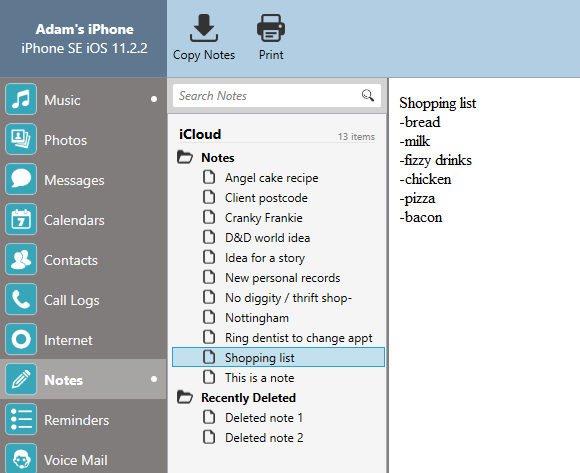Open the note 'Ring dentist to change appt'
Image resolution: width=580 pixels, height=473 pixels.
299,338
